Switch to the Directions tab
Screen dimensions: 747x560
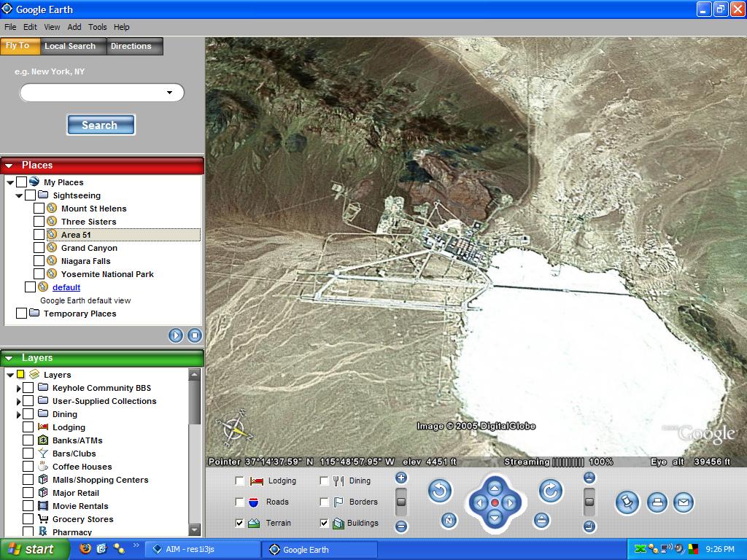point(131,46)
